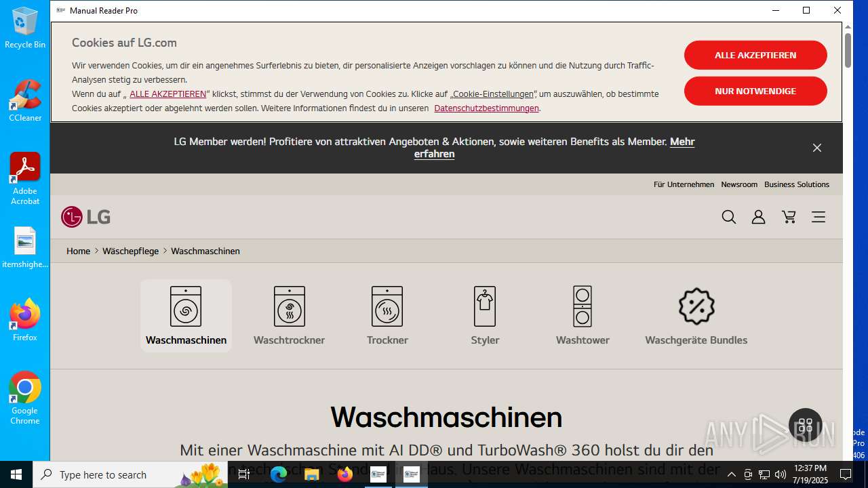Select the Trockner category
This screenshot has height=488, width=868.
click(387, 316)
